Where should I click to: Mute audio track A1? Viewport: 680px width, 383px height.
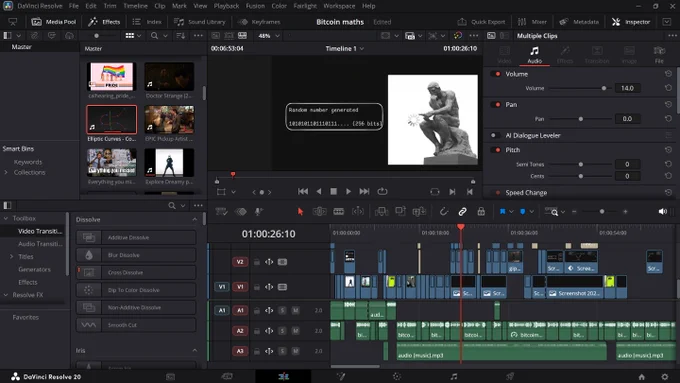pyautogui.click(x=295, y=311)
